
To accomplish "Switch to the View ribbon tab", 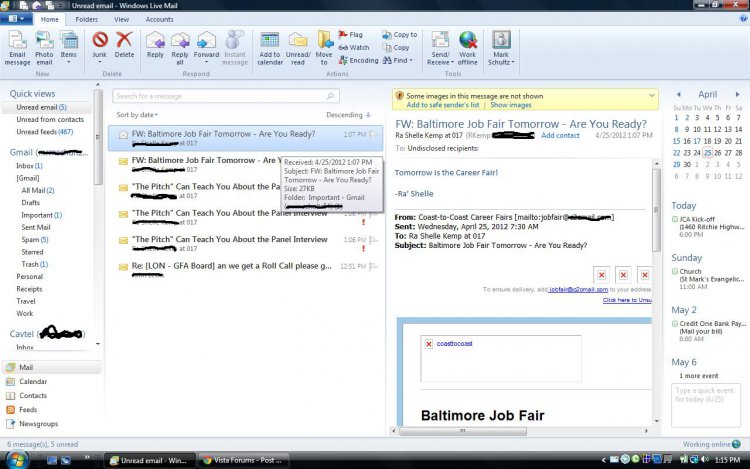I will pos(121,19).
